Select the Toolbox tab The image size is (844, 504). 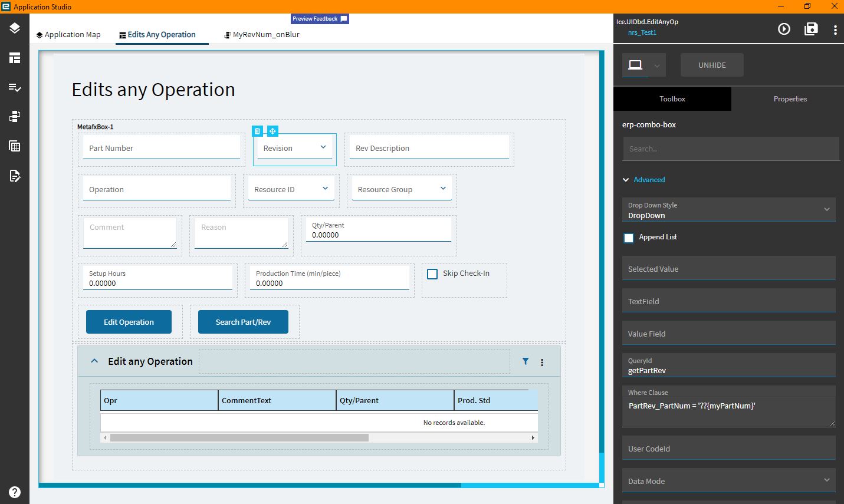point(672,99)
